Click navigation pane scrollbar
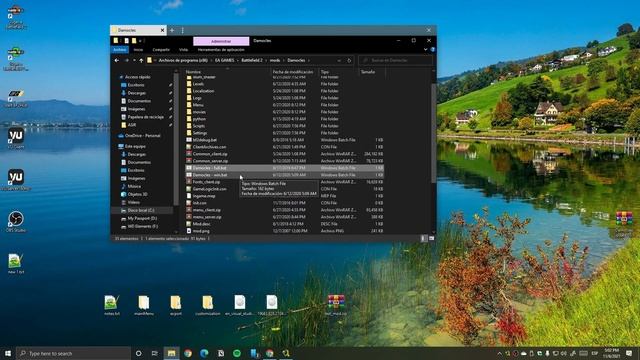This screenshot has height=360, width=640. click(176, 139)
